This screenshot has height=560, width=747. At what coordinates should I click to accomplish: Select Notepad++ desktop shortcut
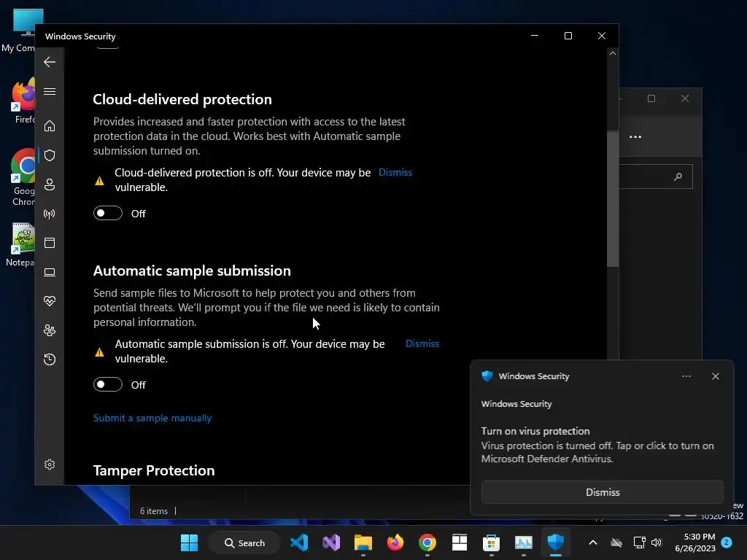coord(21,245)
